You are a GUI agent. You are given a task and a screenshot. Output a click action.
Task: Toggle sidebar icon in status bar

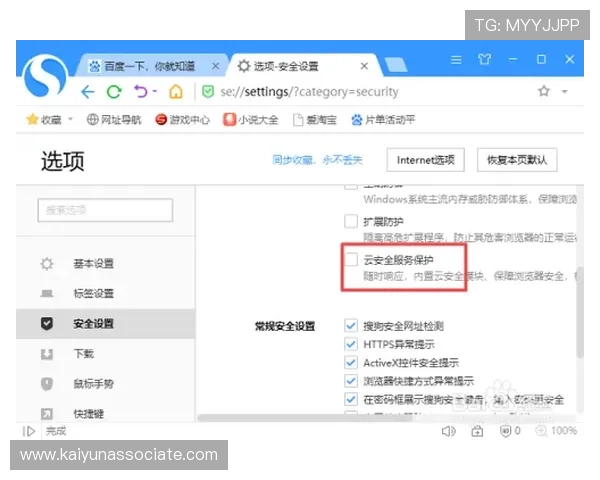(x=29, y=431)
